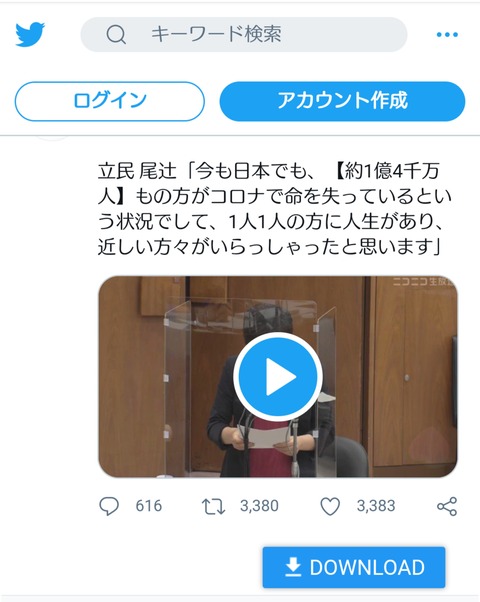The width and height of the screenshot is (480, 602).
Task: Open the three-dot more options menu
Action: [447, 35]
